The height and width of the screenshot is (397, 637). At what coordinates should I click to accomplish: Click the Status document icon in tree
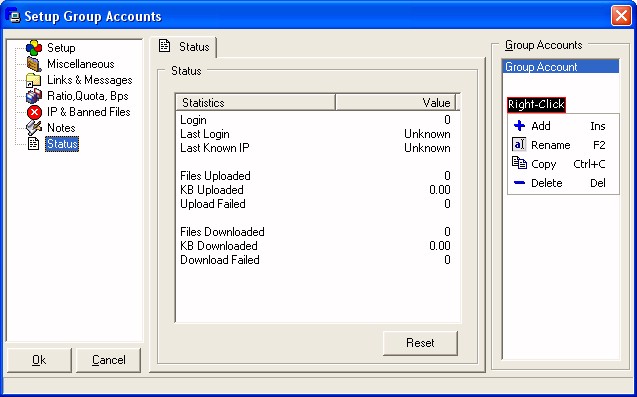[x=34, y=144]
